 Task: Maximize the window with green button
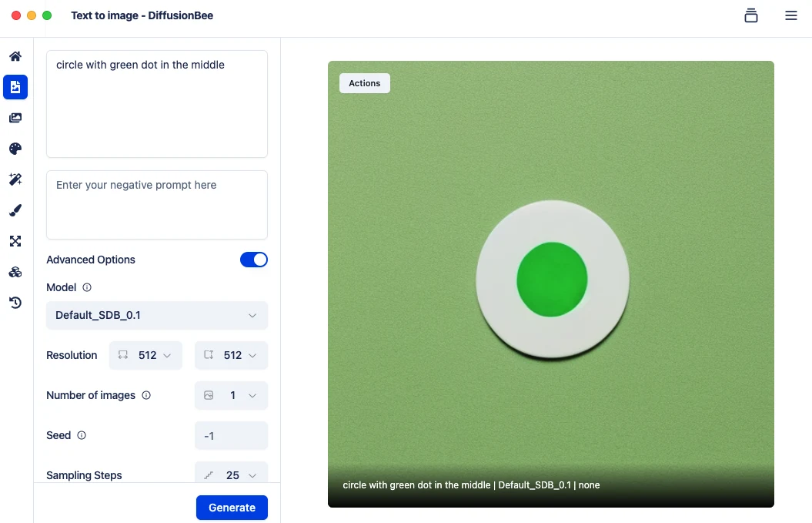[47, 15]
